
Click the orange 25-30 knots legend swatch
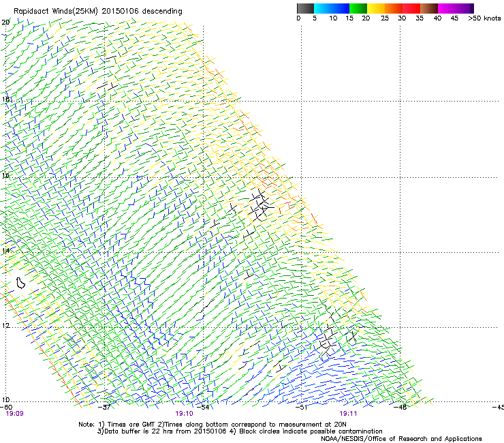pyautogui.click(x=394, y=8)
